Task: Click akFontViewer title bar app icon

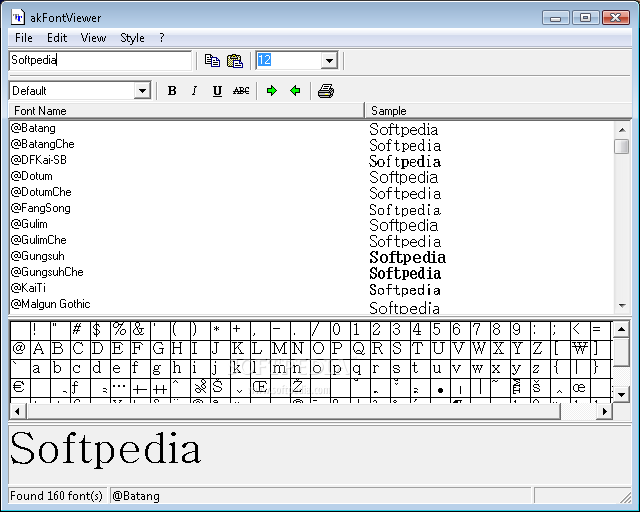Action: point(18,18)
